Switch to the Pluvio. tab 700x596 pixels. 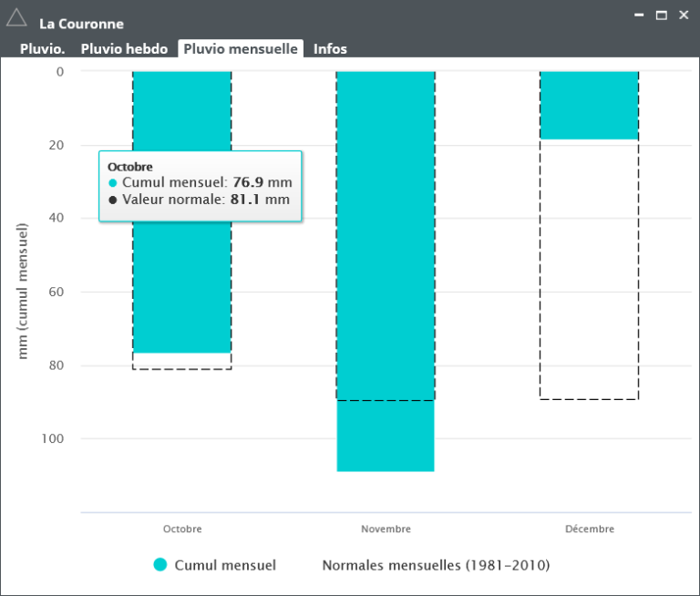[x=42, y=49]
